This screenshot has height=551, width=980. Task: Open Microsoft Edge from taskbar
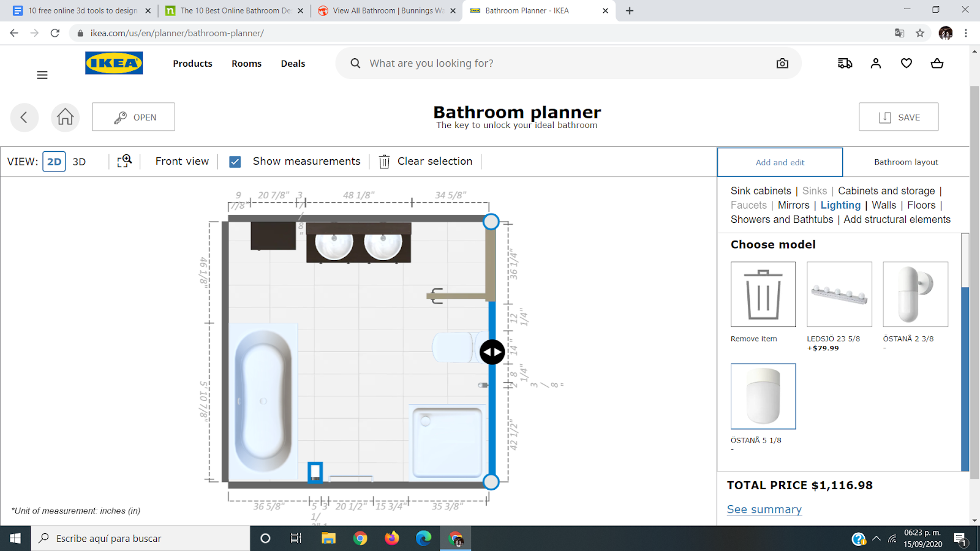tap(424, 538)
